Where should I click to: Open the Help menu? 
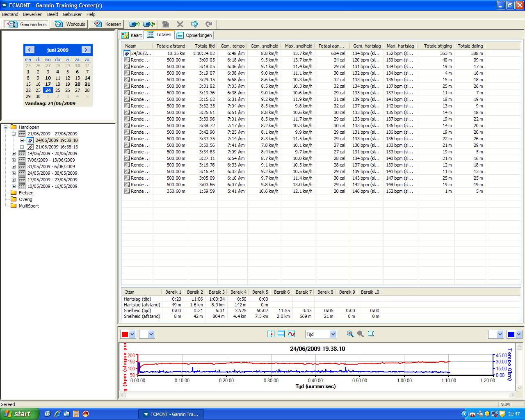click(91, 14)
